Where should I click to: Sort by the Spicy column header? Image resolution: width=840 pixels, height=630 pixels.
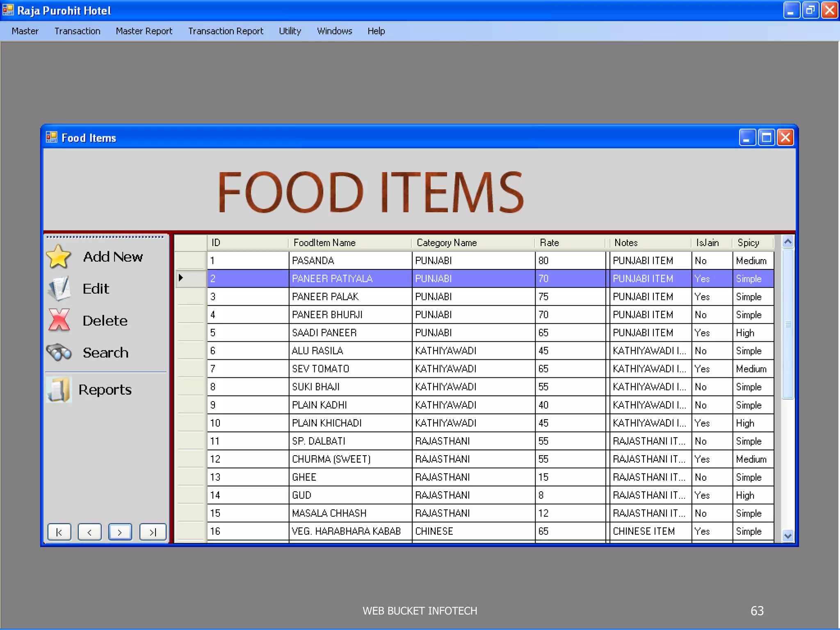753,243
